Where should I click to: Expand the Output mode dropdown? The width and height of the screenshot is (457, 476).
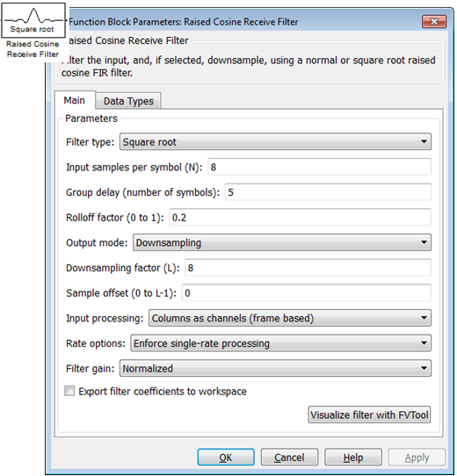coord(282,242)
